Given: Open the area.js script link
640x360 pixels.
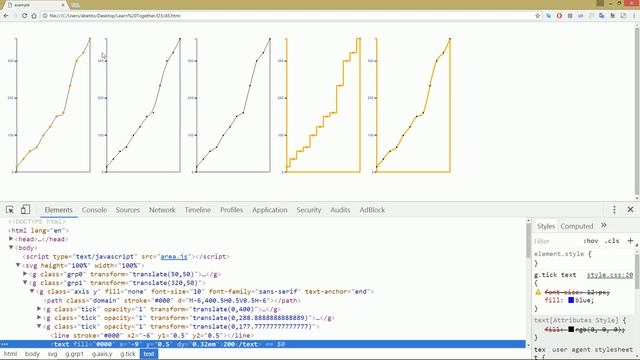Looking at the screenshot, I should coord(174,256).
